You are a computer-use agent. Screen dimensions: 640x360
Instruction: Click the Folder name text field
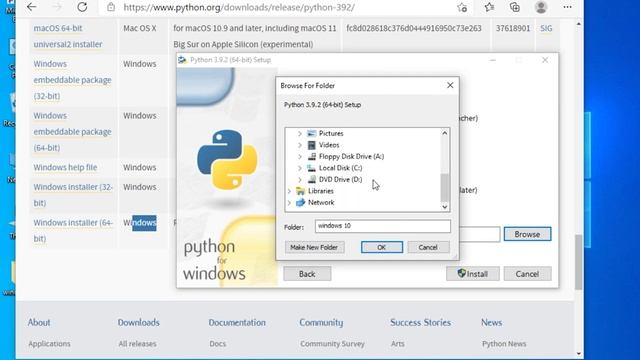(x=382, y=226)
